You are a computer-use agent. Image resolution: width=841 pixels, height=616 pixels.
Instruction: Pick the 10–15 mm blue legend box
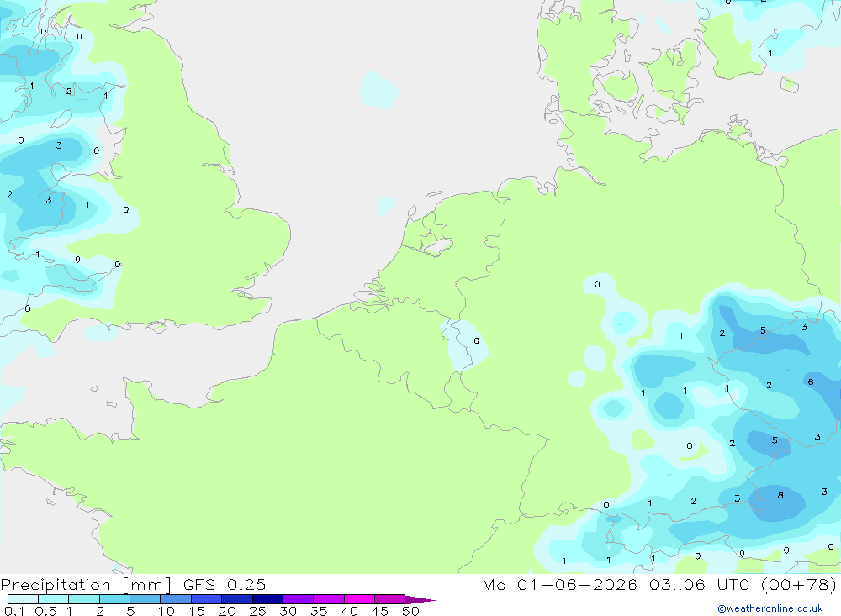point(176,599)
